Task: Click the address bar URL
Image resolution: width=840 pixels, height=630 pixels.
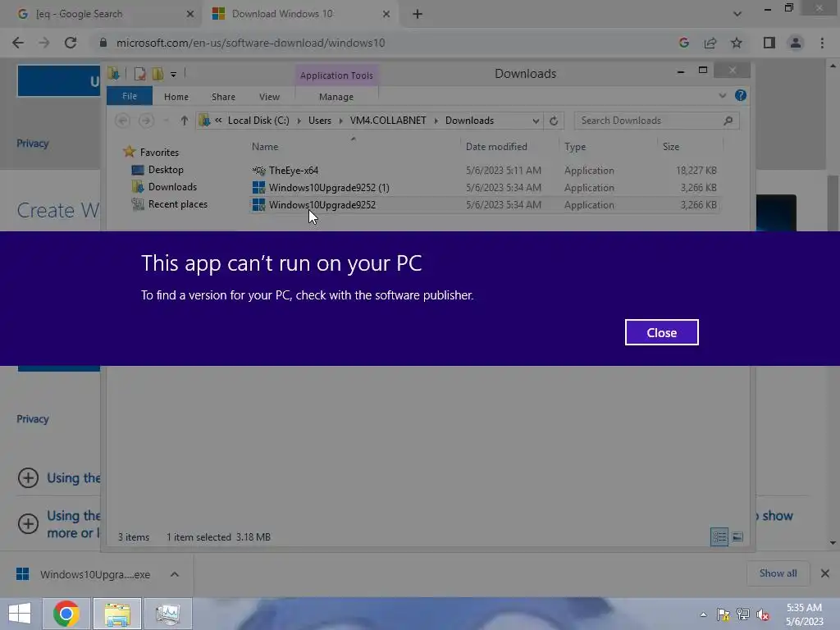Action: [x=250, y=43]
